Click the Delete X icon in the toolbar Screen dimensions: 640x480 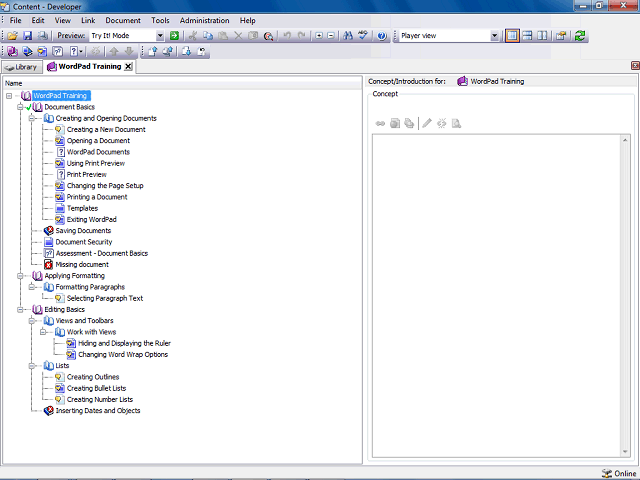click(x=238, y=36)
